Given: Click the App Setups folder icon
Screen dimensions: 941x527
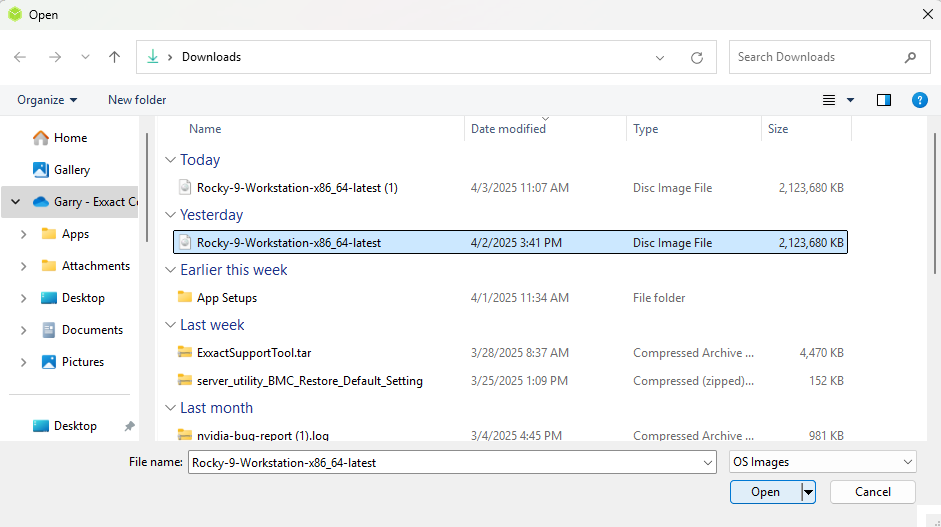Looking at the screenshot, I should point(185,297).
